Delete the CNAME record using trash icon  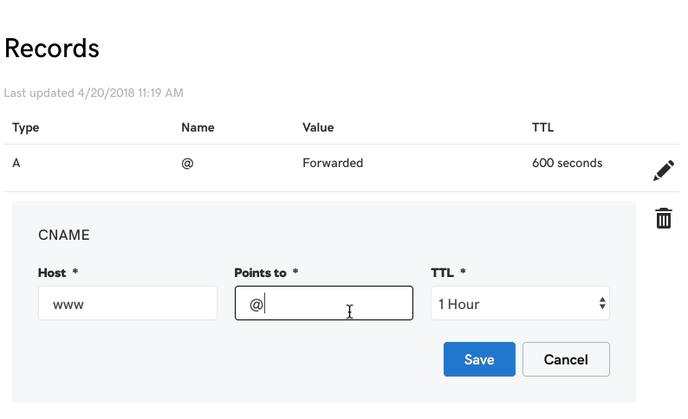pos(663,218)
